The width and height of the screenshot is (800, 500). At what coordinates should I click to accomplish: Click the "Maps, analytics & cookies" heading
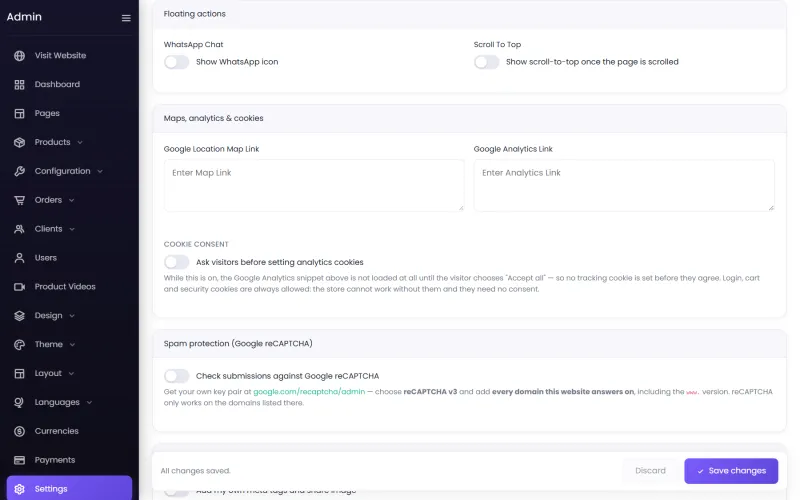(213, 118)
